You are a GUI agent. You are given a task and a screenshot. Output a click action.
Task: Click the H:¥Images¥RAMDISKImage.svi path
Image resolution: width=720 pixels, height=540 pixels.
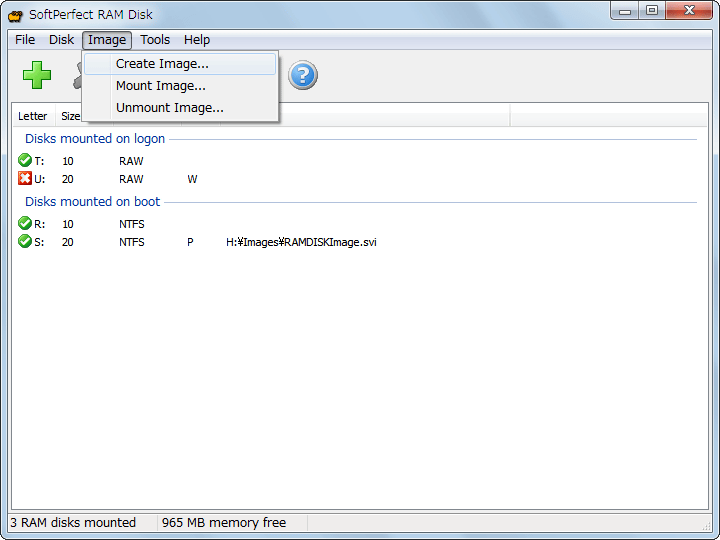(x=301, y=242)
